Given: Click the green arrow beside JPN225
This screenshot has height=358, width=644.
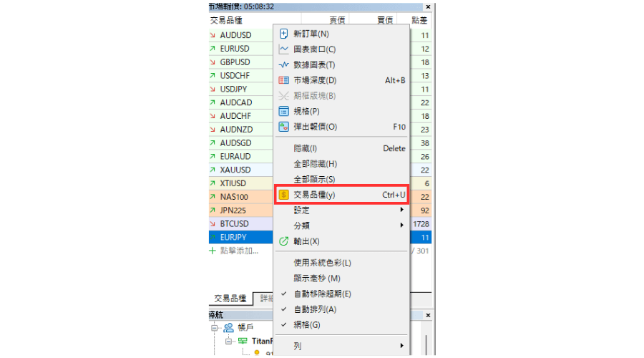Looking at the screenshot, I should [x=213, y=211].
